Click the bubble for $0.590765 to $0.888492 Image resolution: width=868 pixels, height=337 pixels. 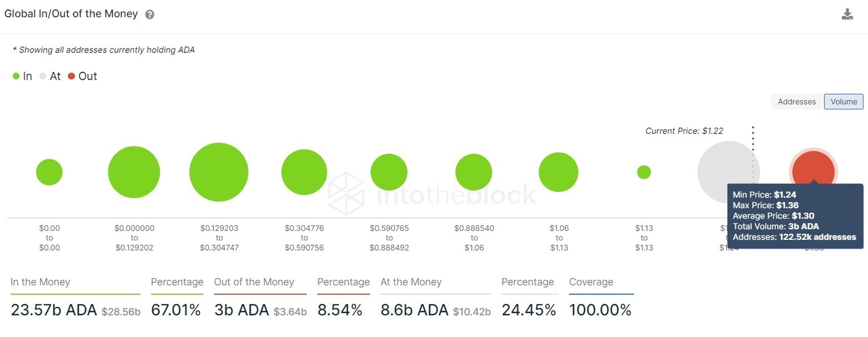[x=389, y=172]
